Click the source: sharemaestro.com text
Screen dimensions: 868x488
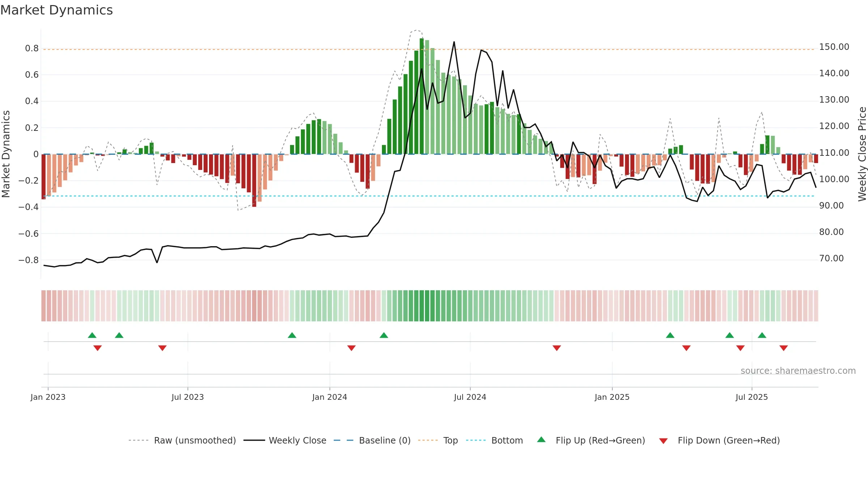(798, 371)
